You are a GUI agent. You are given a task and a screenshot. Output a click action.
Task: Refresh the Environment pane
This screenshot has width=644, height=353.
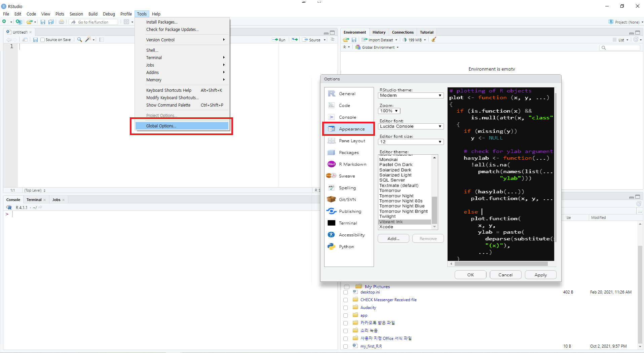pyautogui.click(x=636, y=40)
